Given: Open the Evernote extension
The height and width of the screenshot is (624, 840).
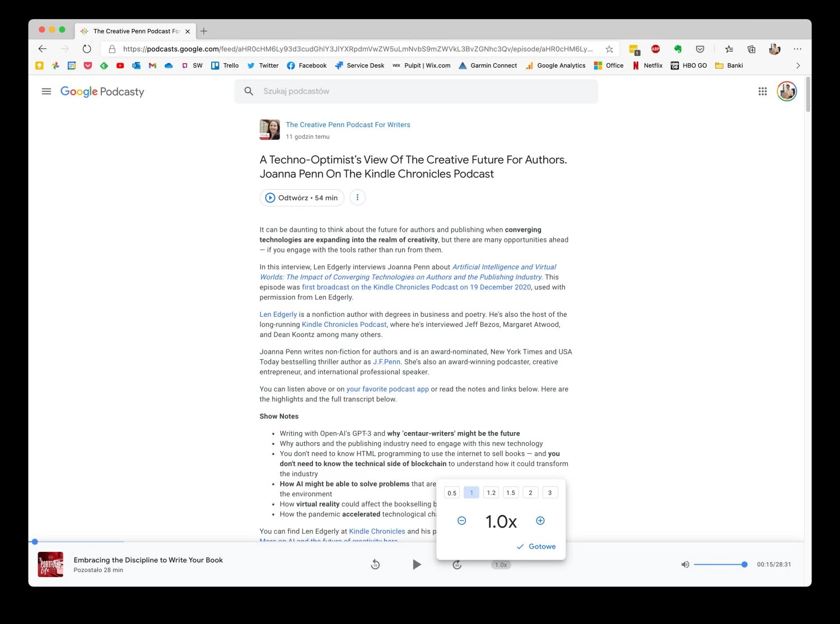Looking at the screenshot, I should (678, 49).
